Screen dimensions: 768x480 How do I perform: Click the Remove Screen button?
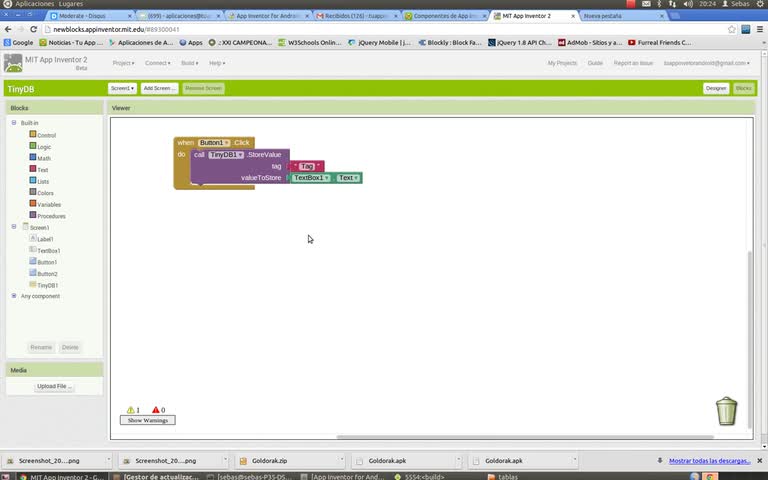[203, 88]
